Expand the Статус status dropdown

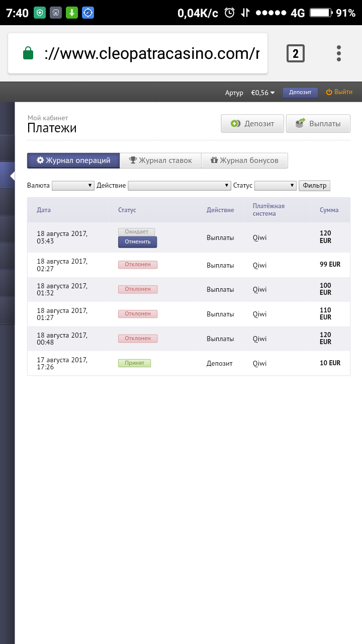pyautogui.click(x=275, y=186)
